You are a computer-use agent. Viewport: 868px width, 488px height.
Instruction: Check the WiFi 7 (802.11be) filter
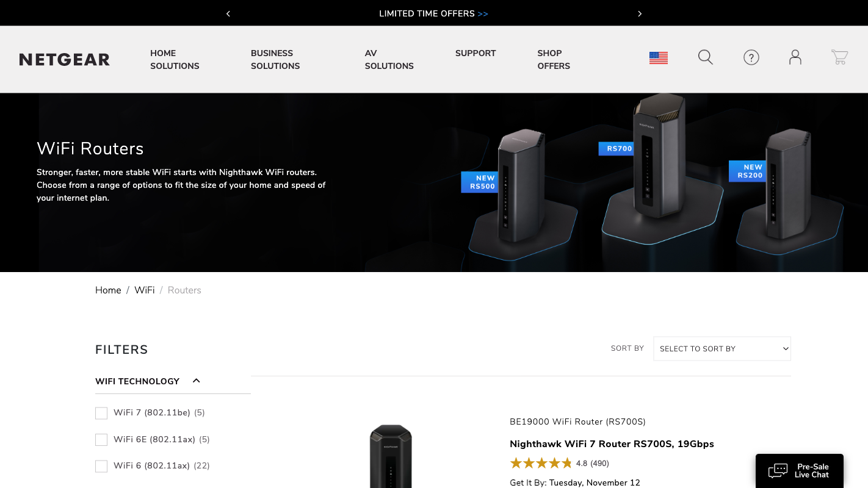pyautogui.click(x=101, y=413)
